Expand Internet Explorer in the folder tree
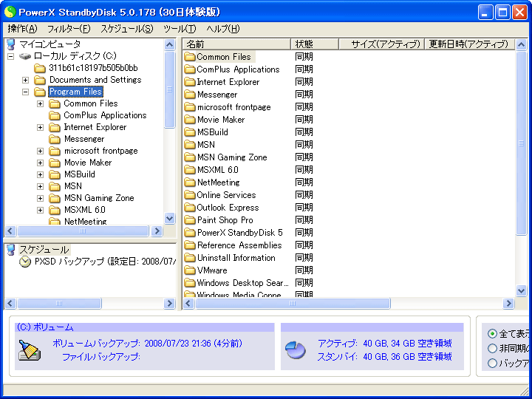Viewport: 532px width, 399px height. (40, 128)
